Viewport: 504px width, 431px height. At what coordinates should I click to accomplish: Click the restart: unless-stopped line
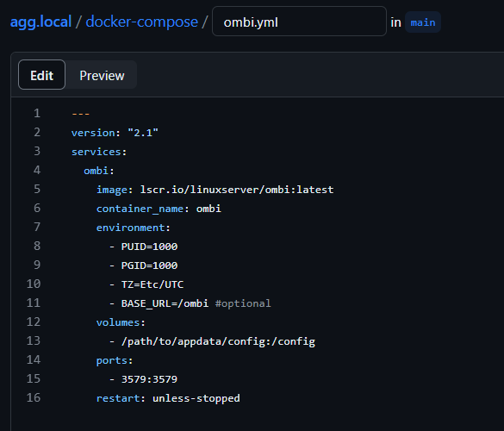(168, 398)
